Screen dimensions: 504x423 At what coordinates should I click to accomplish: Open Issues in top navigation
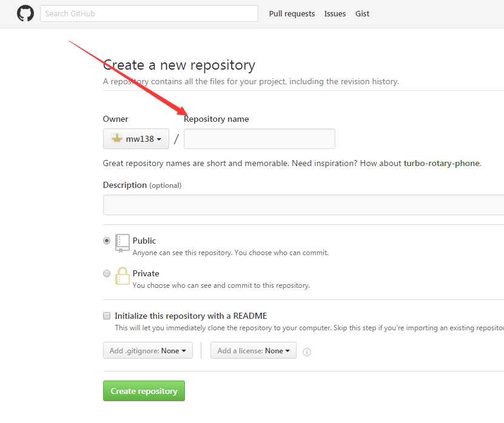tap(335, 14)
